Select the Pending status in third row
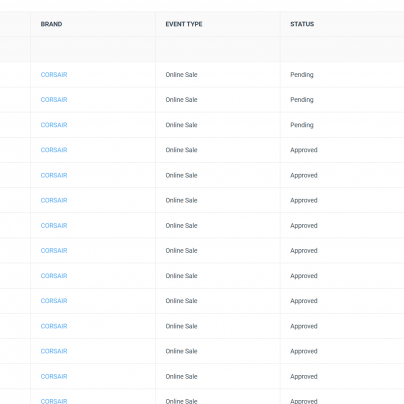 pyautogui.click(x=302, y=125)
